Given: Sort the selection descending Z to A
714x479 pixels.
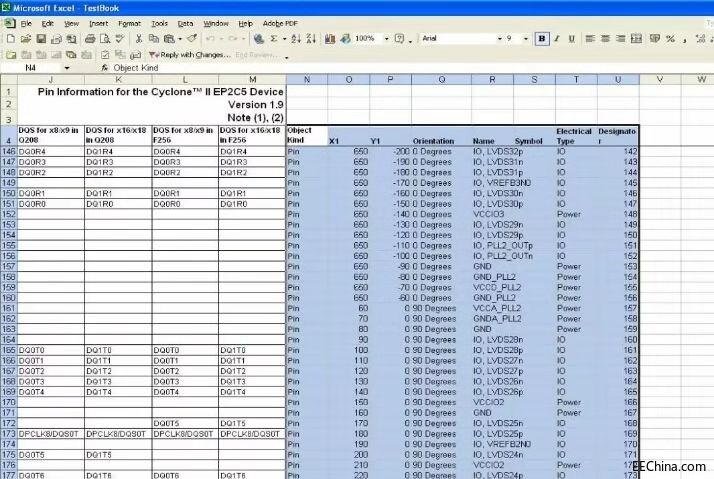Looking at the screenshot, I should coord(311,39).
